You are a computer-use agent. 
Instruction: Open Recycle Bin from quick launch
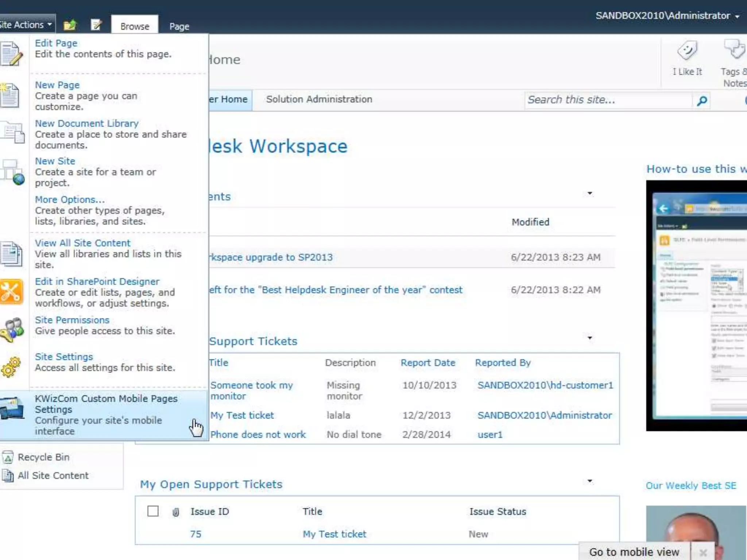coord(43,457)
